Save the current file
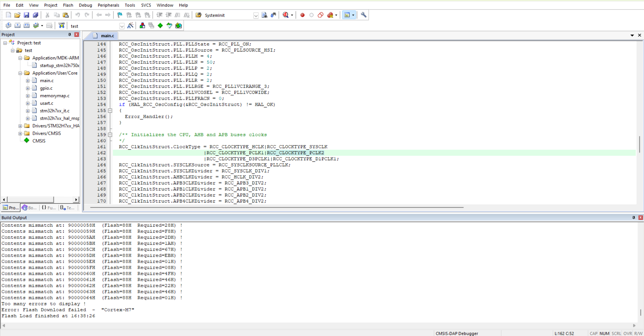The height and width of the screenshot is (336, 644). coord(26,15)
